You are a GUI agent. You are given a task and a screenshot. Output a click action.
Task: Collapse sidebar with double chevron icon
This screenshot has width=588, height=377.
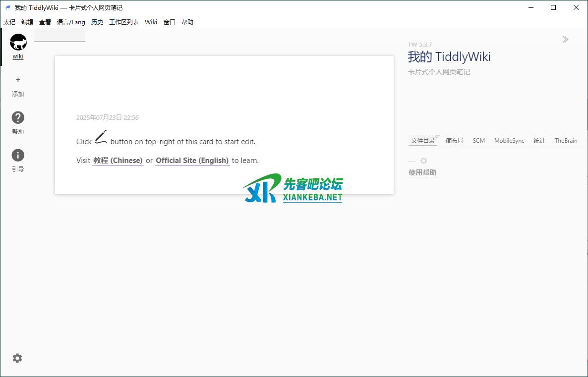point(565,40)
